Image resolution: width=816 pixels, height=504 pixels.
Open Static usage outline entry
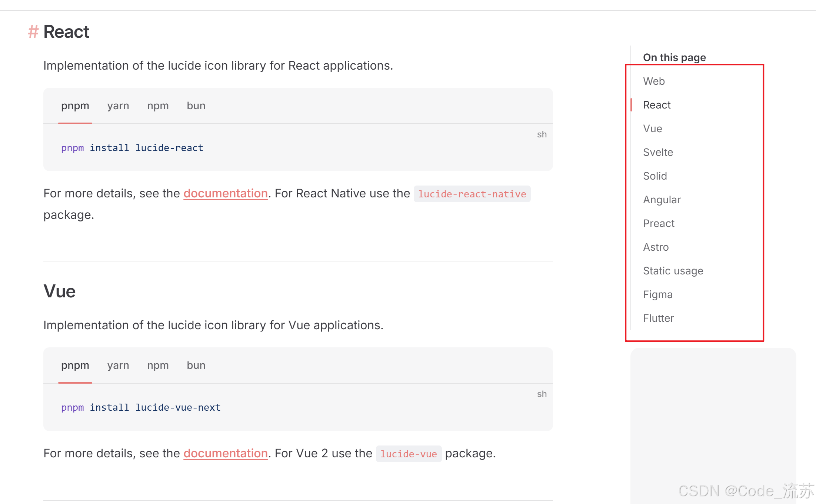pos(673,271)
